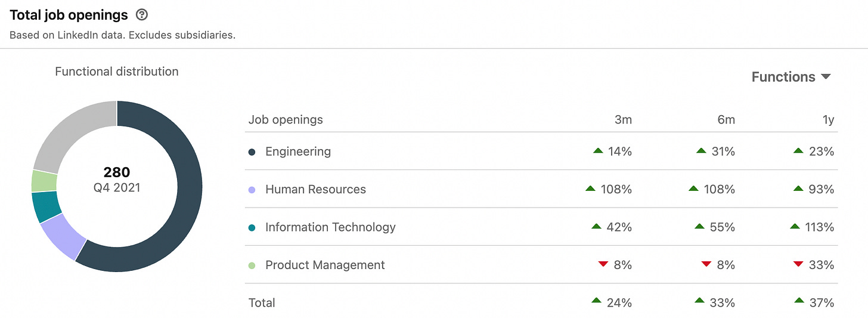Click the 6m column header

click(726, 120)
